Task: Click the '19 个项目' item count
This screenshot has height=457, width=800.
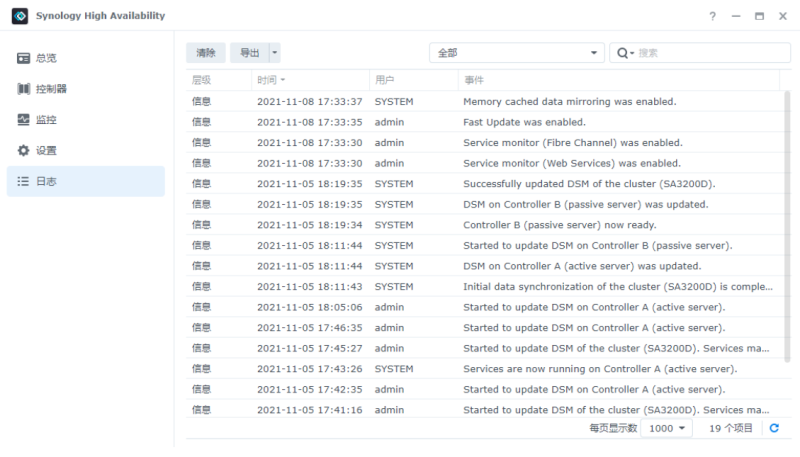Action: tap(731, 428)
